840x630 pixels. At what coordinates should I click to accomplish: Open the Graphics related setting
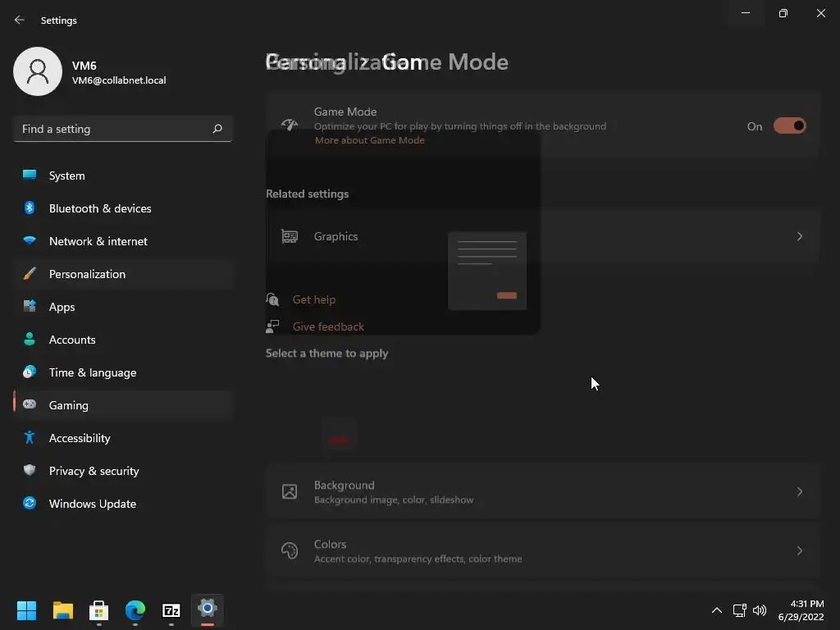(x=543, y=236)
